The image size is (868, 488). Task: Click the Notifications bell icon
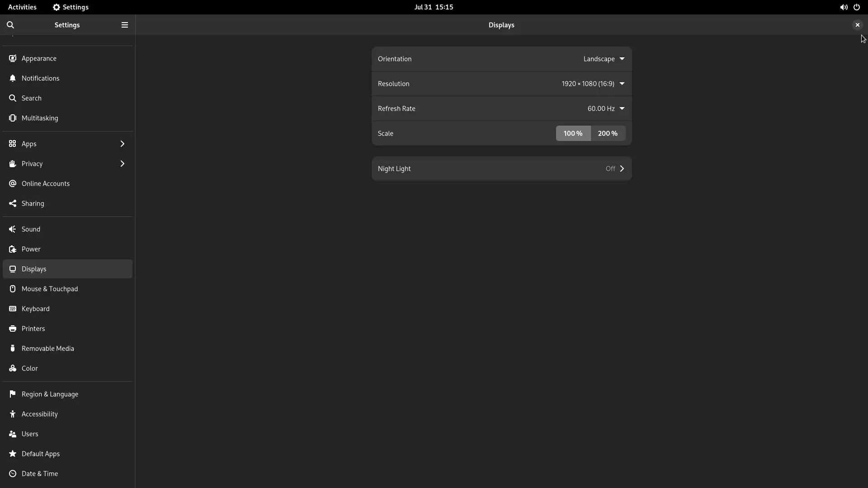(13, 78)
